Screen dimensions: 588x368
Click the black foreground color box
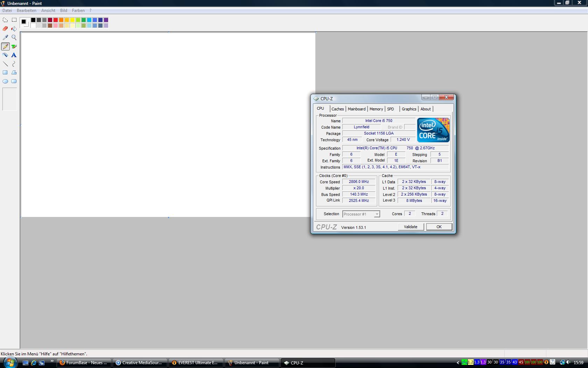23,21
